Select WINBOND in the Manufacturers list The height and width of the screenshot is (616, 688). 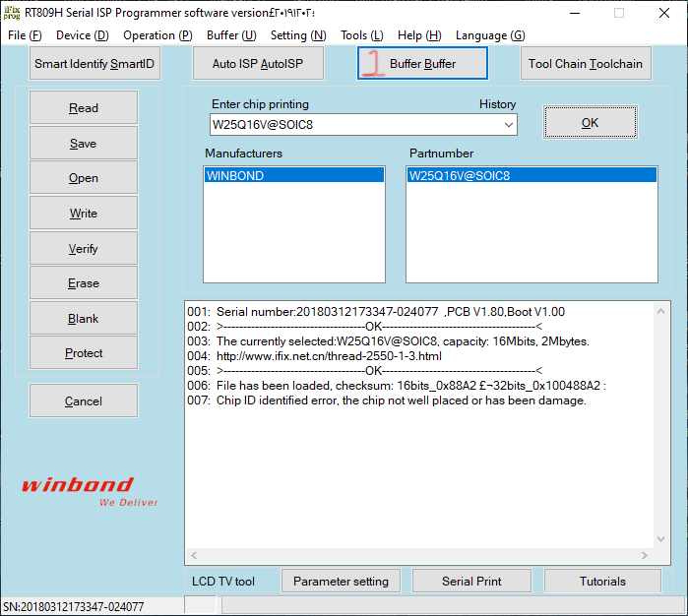click(x=294, y=175)
